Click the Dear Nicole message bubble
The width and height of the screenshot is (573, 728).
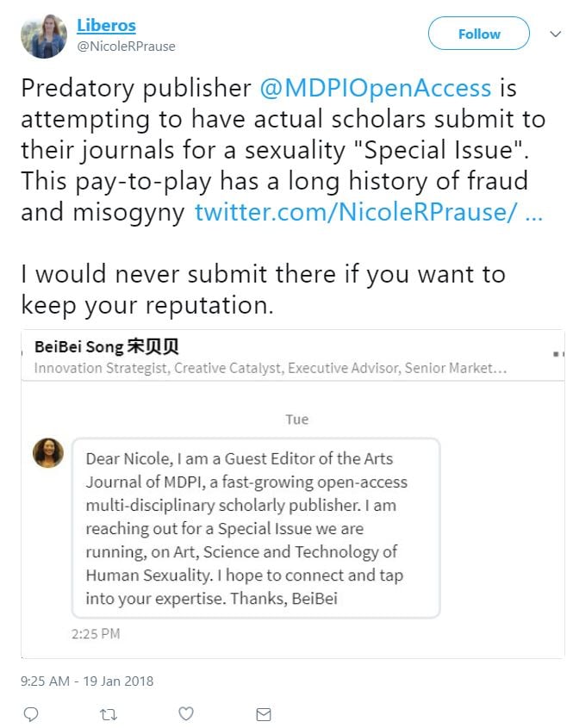tap(255, 528)
